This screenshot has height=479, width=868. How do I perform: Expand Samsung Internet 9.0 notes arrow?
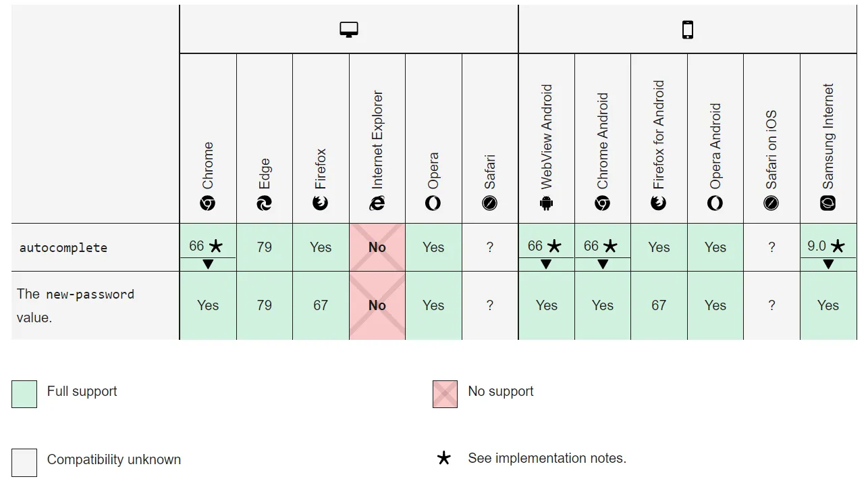click(x=828, y=264)
